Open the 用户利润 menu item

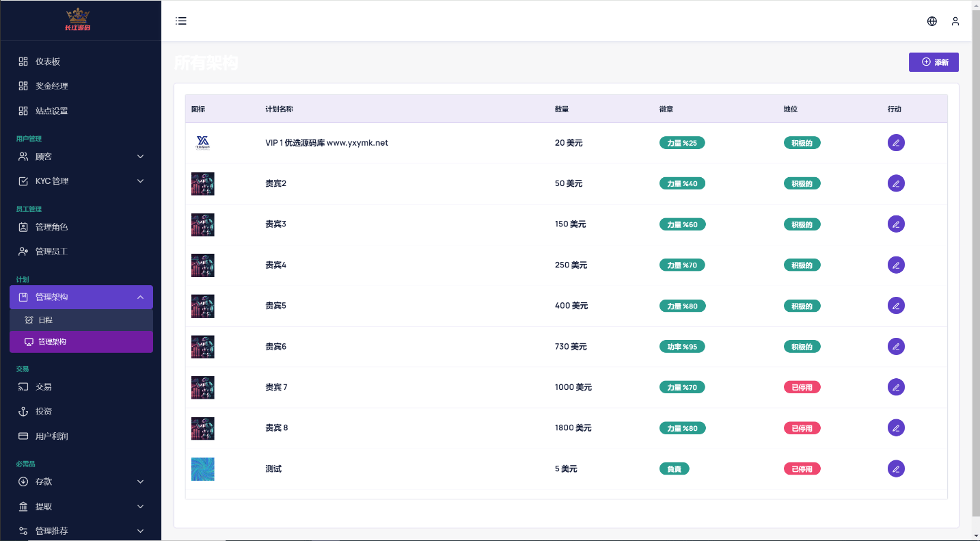click(x=81, y=436)
